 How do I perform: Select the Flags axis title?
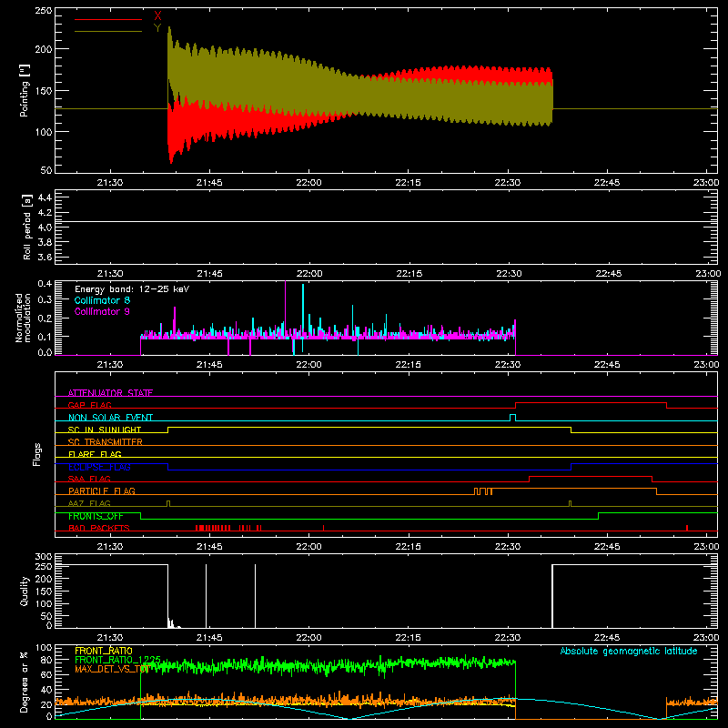[x=36, y=454]
